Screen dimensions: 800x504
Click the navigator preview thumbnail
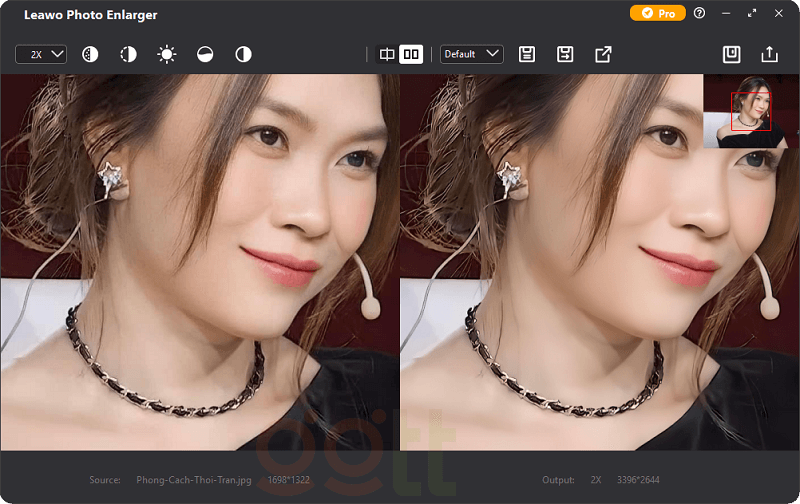pyautogui.click(x=751, y=111)
